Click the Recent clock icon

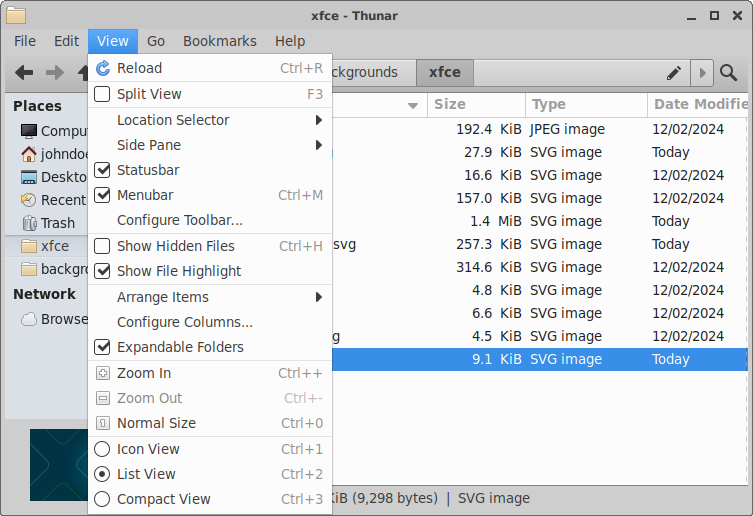pos(29,200)
